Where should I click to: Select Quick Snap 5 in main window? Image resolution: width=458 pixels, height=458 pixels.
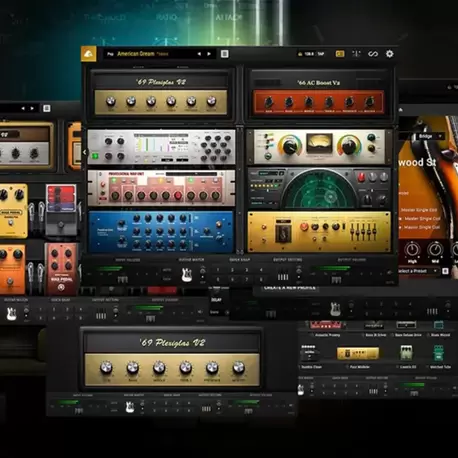pos(218,279)
